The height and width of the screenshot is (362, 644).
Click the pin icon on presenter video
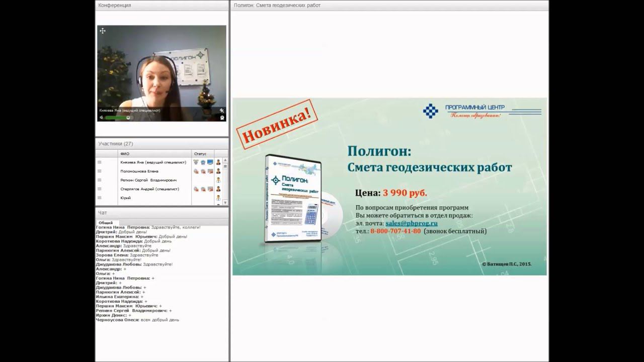(x=222, y=110)
